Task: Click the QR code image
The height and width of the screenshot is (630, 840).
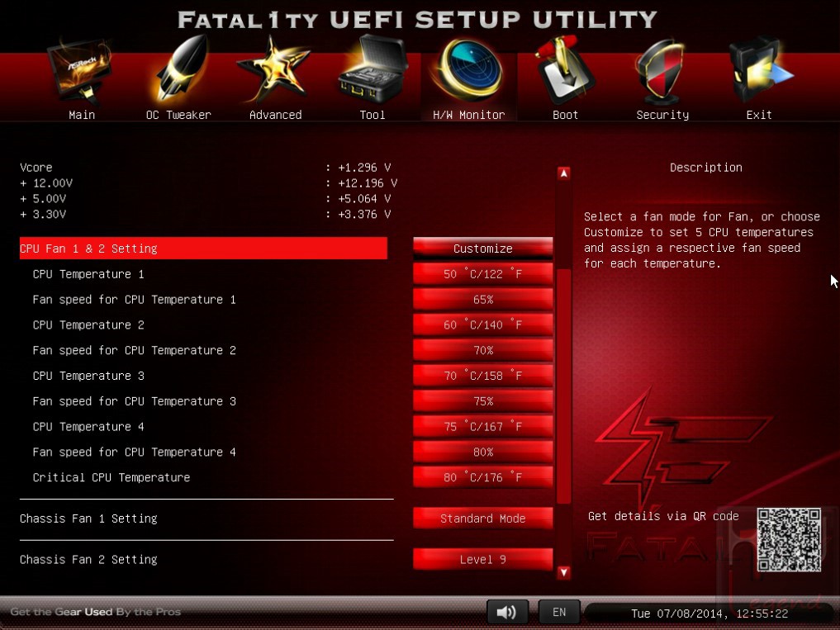Action: pos(789,540)
